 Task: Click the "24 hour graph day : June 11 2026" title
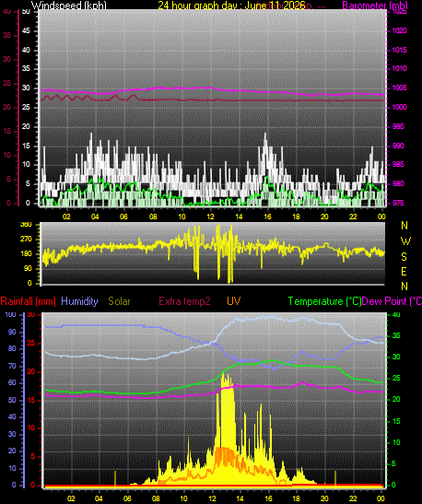point(231,6)
